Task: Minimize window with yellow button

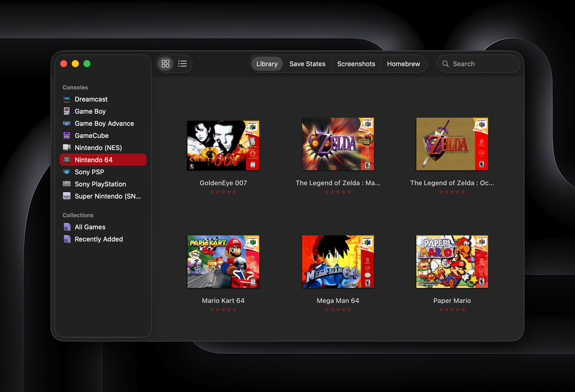Action: point(75,64)
